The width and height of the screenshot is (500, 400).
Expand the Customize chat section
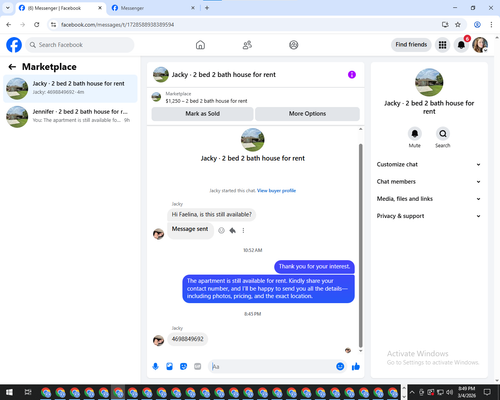pyautogui.click(x=429, y=164)
